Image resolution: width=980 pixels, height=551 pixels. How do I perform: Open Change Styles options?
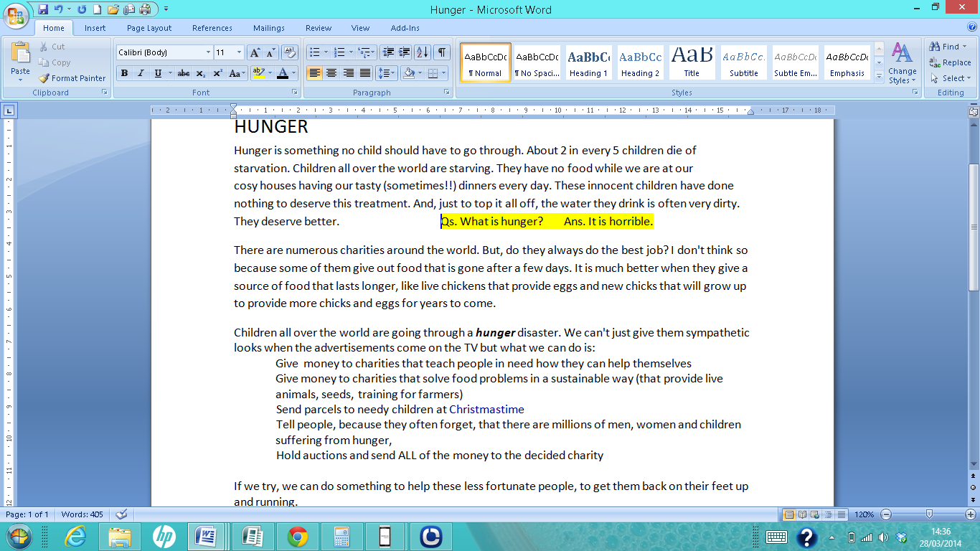tap(902, 64)
